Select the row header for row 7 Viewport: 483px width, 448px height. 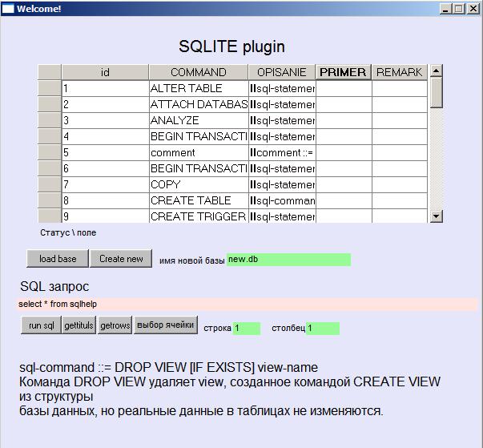[50, 184]
